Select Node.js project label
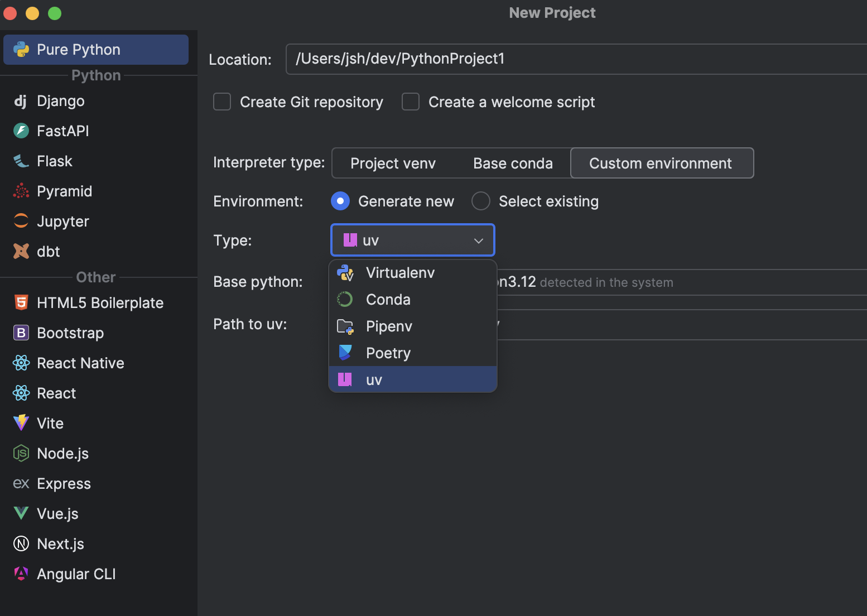 pos(63,454)
